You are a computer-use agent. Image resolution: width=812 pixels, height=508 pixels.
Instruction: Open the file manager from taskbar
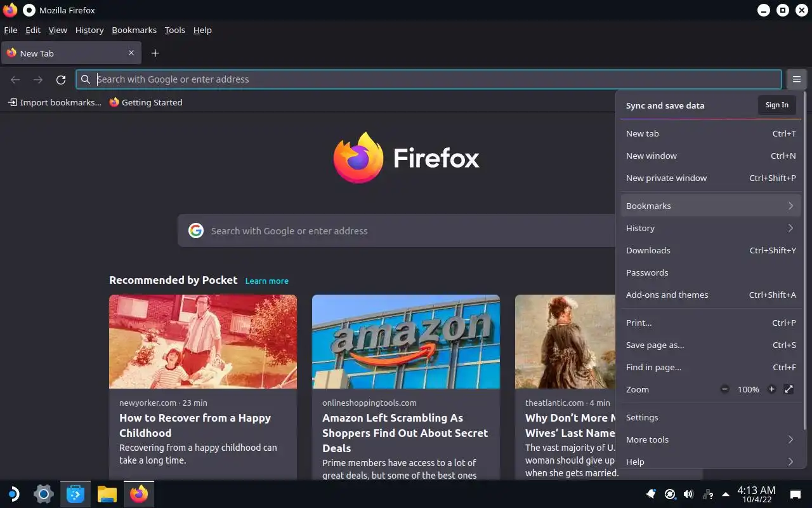pyautogui.click(x=107, y=493)
